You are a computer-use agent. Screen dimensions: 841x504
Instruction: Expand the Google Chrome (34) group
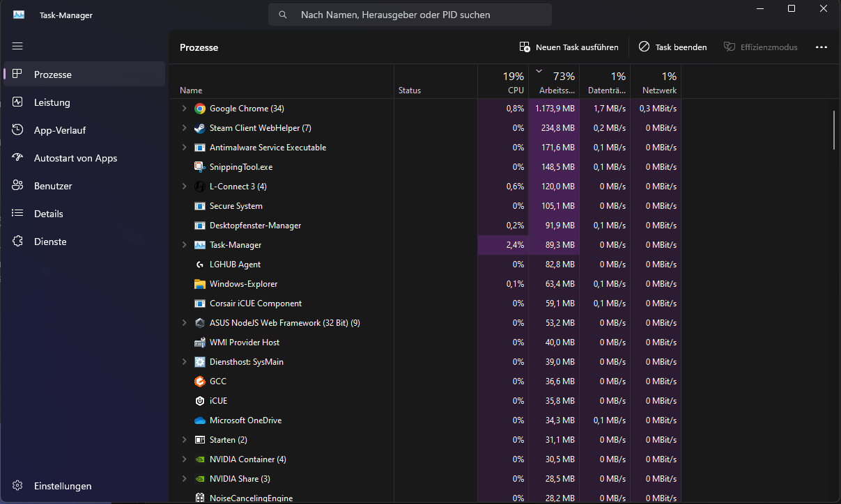pos(184,109)
